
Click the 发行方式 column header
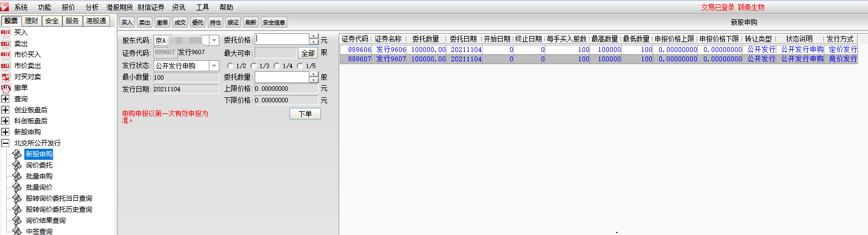(x=840, y=39)
